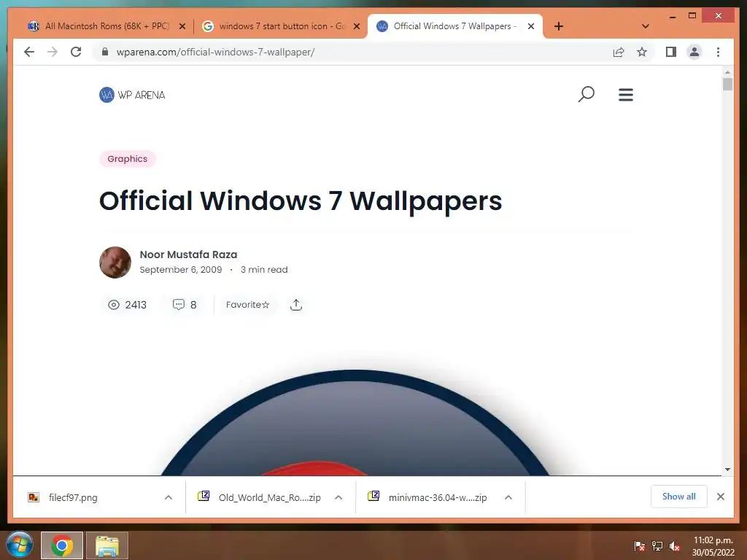This screenshot has width=747, height=560.
Task: Open the taskbar clock and date
Action: (x=713, y=546)
